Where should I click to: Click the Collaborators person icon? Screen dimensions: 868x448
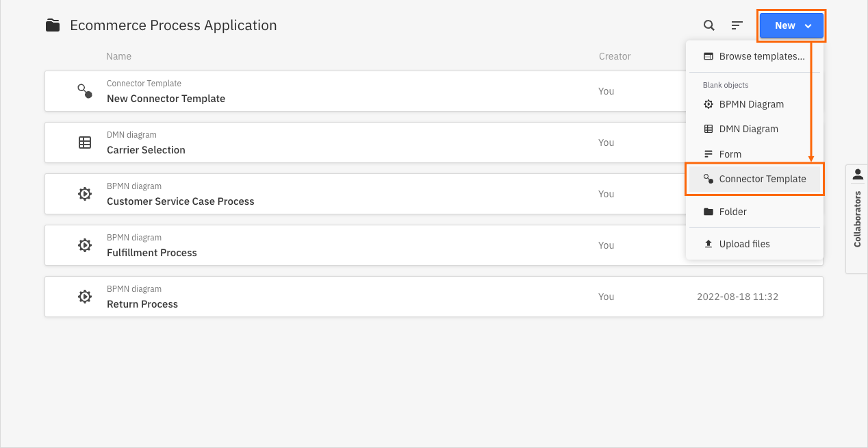pyautogui.click(x=858, y=175)
